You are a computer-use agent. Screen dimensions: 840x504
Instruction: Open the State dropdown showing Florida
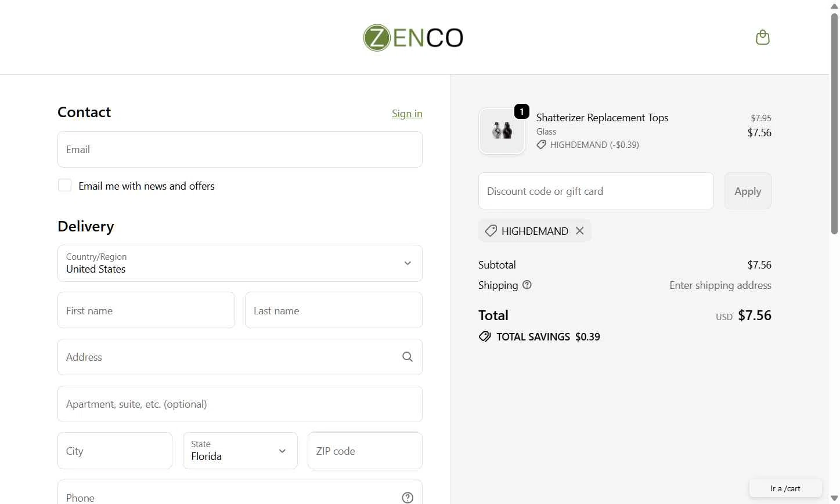[240, 451]
